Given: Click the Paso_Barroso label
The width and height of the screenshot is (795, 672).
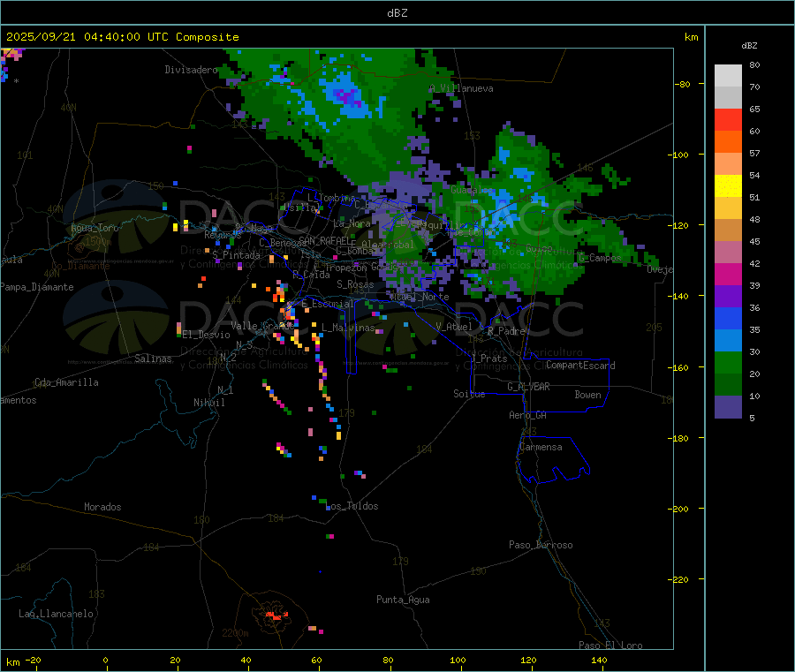Looking at the screenshot, I should click(541, 546).
